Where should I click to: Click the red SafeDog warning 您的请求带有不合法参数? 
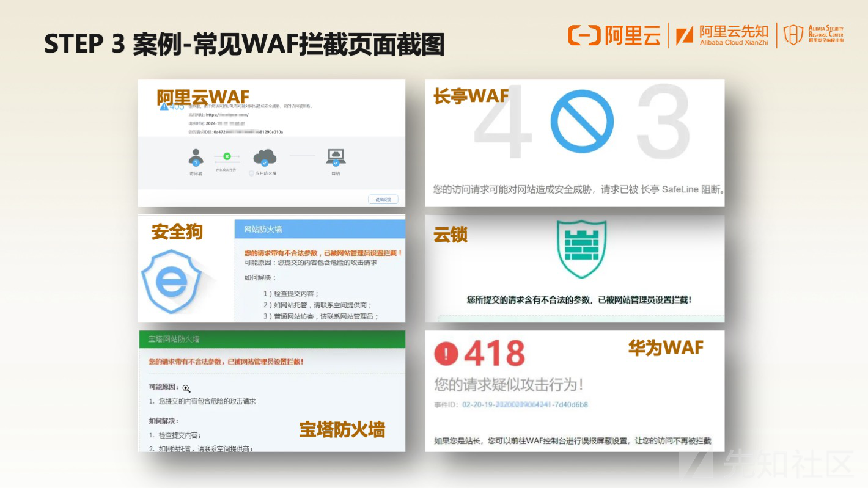(x=323, y=253)
